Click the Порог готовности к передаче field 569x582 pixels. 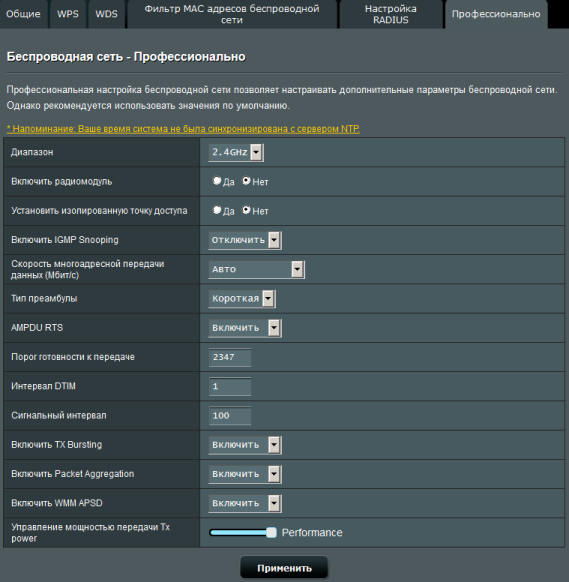(230, 357)
